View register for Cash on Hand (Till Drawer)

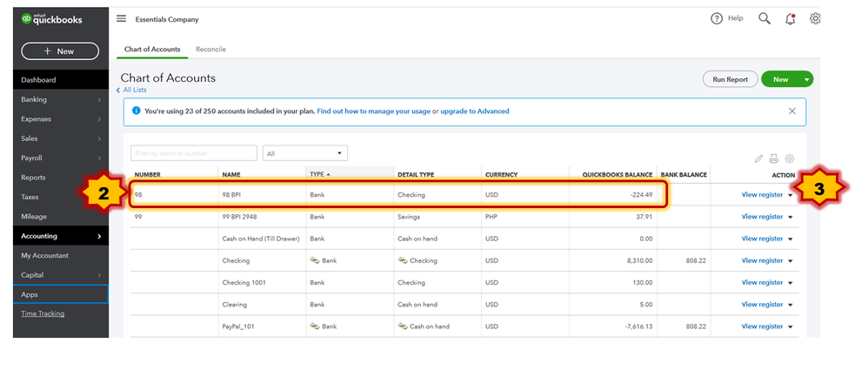pos(762,239)
